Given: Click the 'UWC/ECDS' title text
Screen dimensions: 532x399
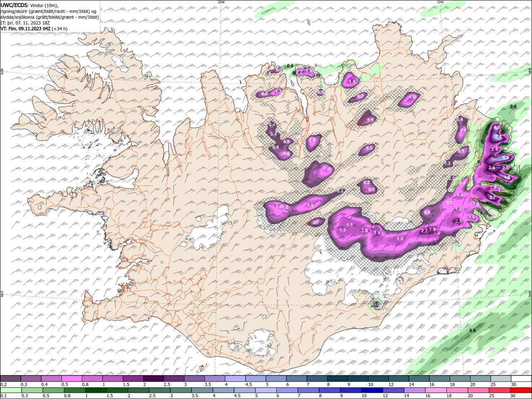Looking at the screenshot, I should pos(14,5).
